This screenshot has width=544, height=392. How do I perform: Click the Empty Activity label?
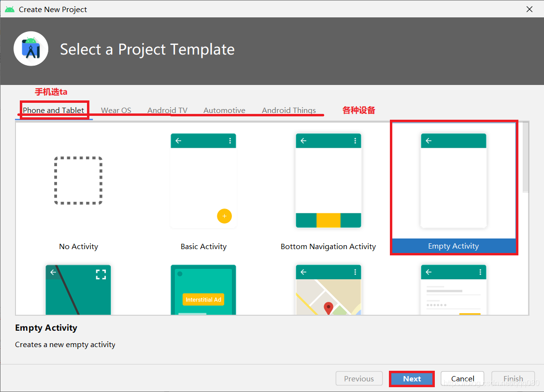454,246
